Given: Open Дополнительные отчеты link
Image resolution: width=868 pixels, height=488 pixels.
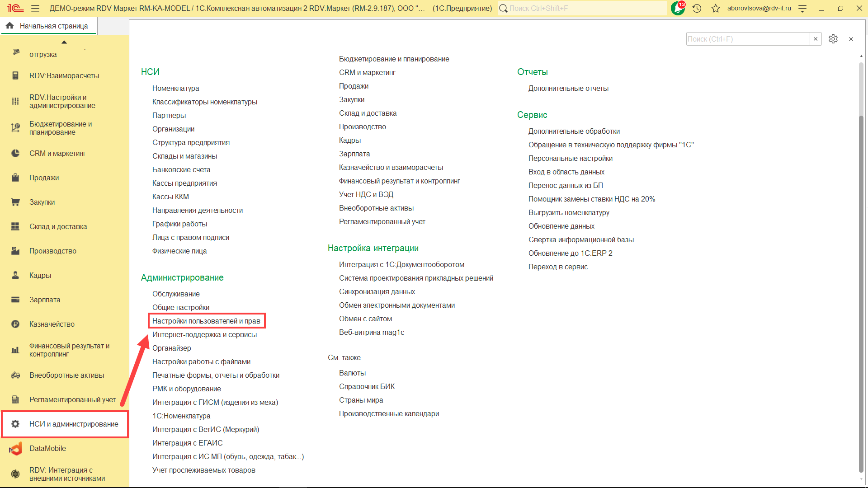Looking at the screenshot, I should point(568,88).
